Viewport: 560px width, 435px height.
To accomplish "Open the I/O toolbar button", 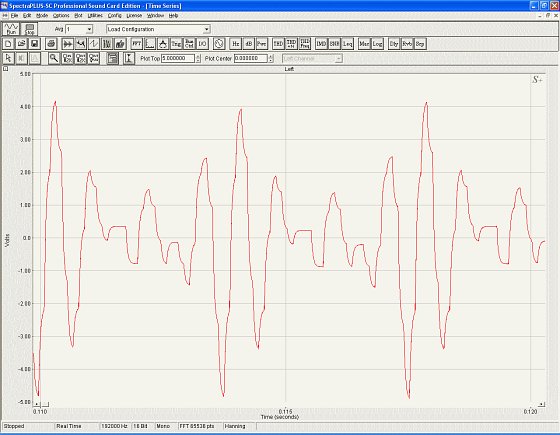I will point(202,44).
